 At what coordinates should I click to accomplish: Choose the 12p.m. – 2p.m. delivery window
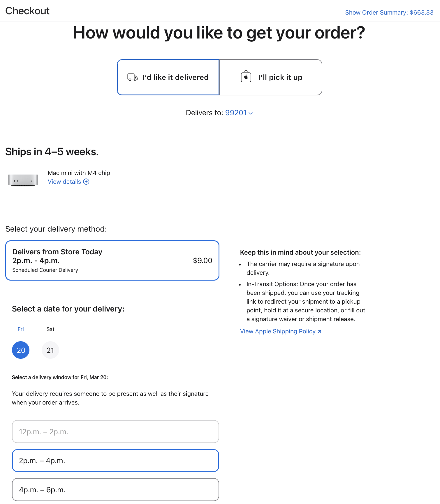click(115, 432)
